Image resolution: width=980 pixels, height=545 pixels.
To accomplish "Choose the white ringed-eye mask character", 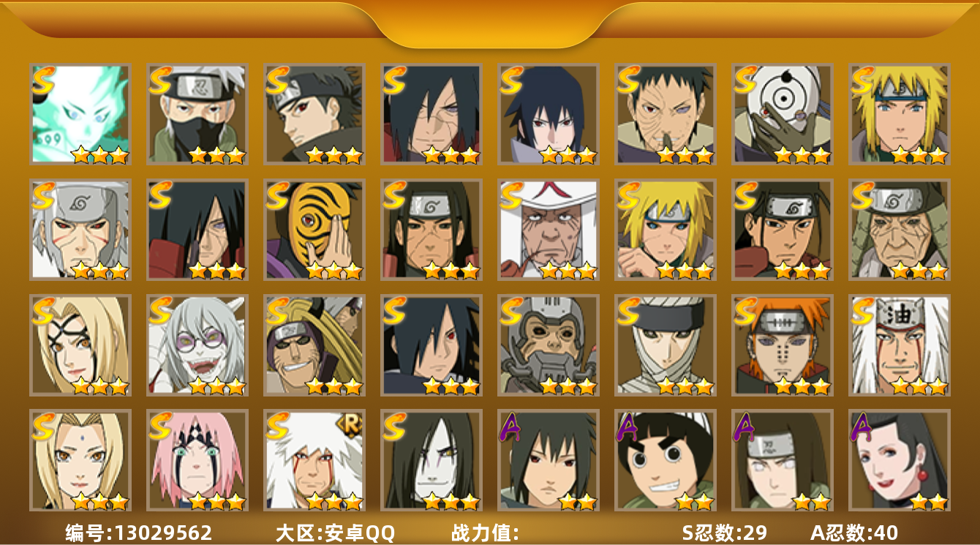I will 783,114.
